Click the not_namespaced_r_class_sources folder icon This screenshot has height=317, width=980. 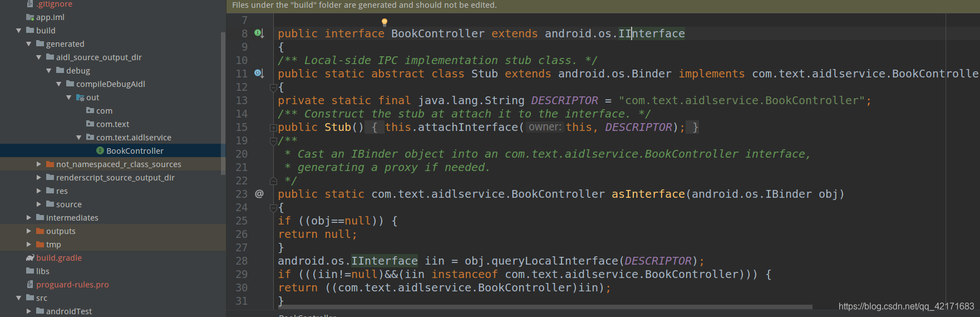coord(50,164)
